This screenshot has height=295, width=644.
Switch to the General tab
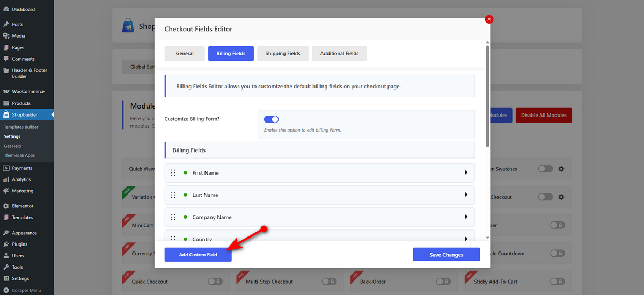tap(185, 53)
